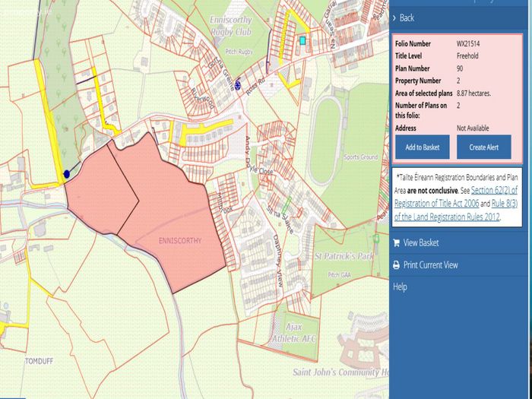Click the blue dot marker near the red plot
Screen dimensions: 532x399
coord(67,174)
